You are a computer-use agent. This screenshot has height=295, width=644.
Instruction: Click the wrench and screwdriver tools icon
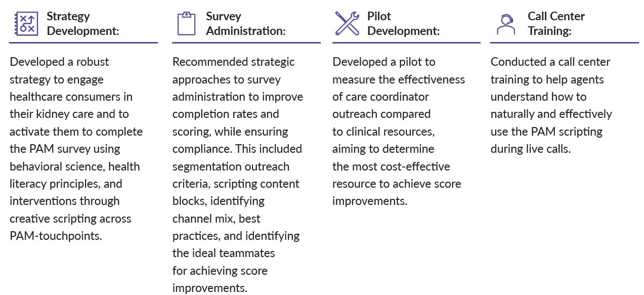click(x=347, y=23)
